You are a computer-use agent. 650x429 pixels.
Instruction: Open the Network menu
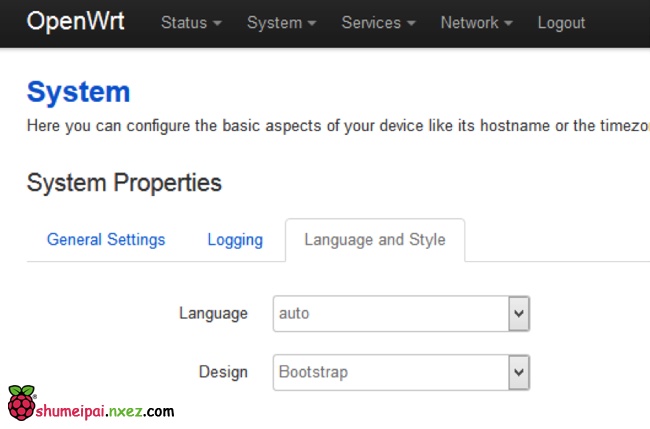[477, 22]
